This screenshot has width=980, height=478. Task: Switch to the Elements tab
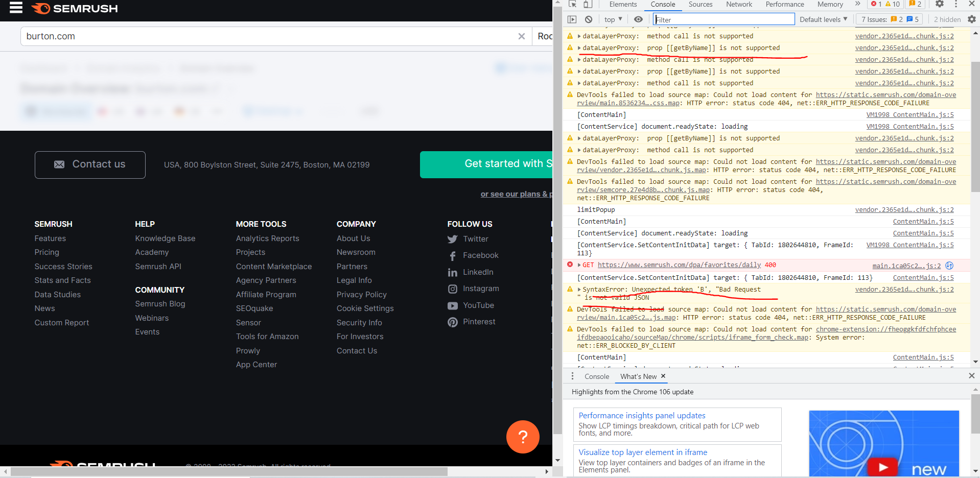pyautogui.click(x=623, y=4)
